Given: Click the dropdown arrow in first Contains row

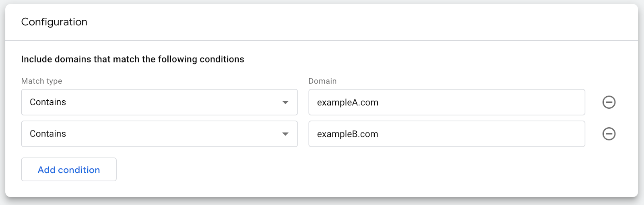Looking at the screenshot, I should 285,102.
